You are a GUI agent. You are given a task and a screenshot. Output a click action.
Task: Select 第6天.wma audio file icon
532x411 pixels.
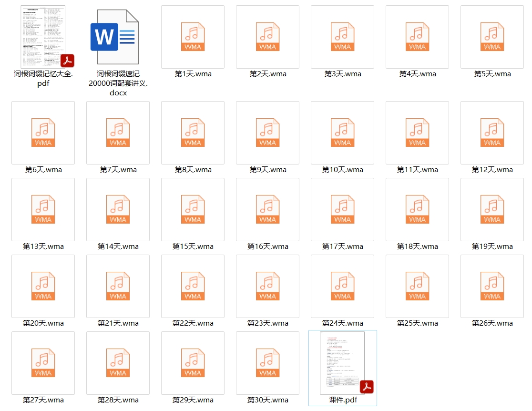pyautogui.click(x=43, y=133)
